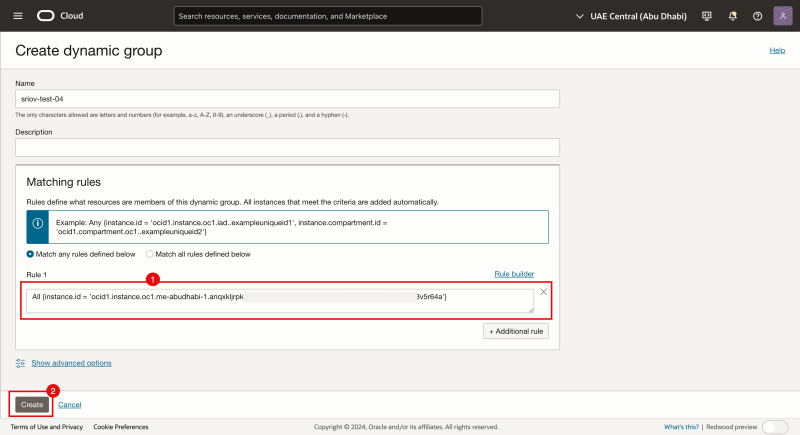Screen dimensions: 800x435
Task: Expand Show advanced options
Action: pos(71,363)
